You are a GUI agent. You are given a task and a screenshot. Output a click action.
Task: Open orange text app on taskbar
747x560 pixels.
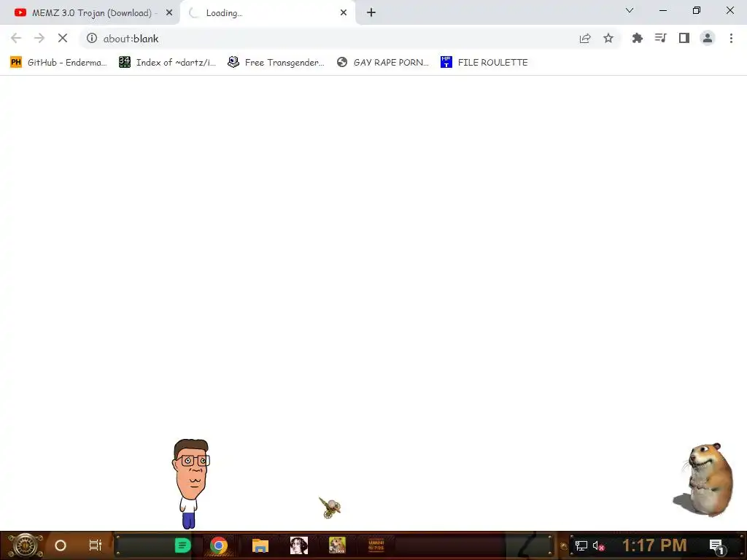tap(376, 545)
